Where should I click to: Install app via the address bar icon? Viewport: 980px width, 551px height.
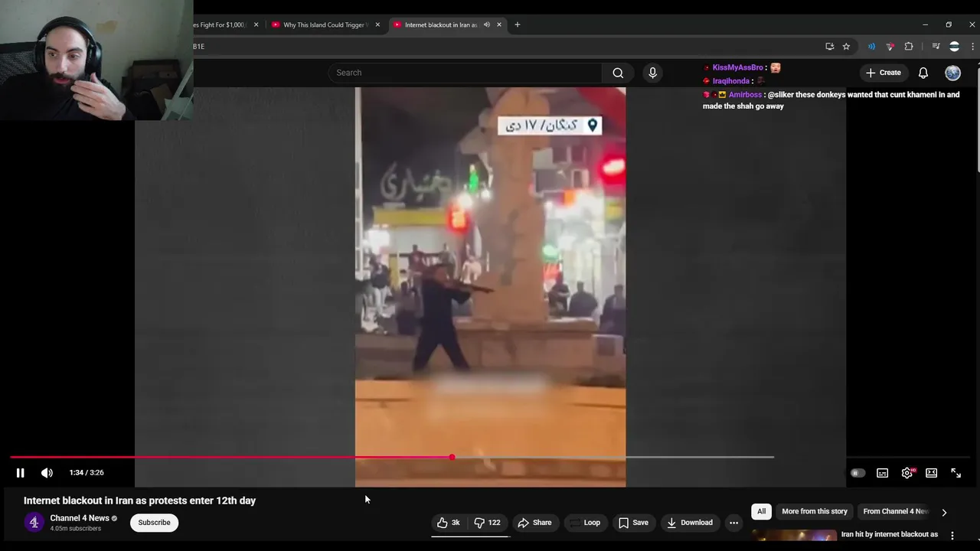pos(829,47)
